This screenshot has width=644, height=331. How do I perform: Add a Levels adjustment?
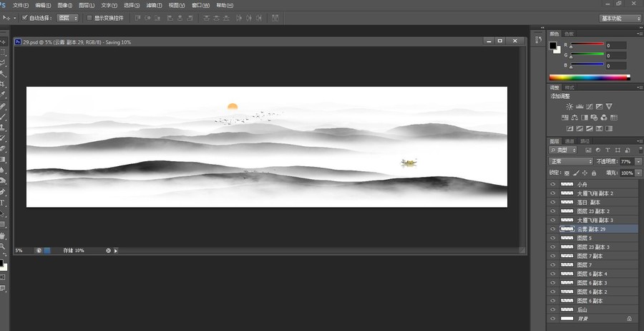pos(580,107)
